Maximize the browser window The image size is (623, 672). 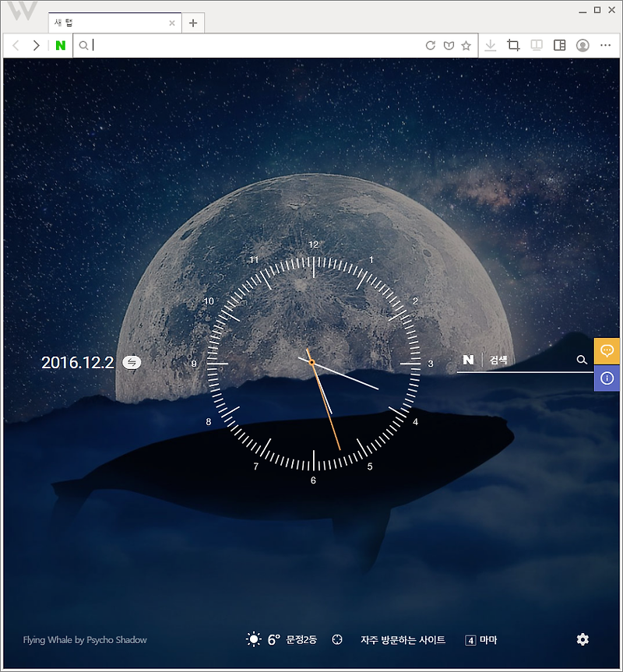pos(597,10)
